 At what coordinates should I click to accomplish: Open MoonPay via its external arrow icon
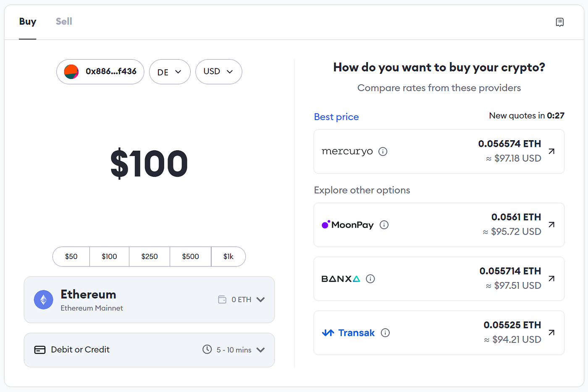pos(551,225)
